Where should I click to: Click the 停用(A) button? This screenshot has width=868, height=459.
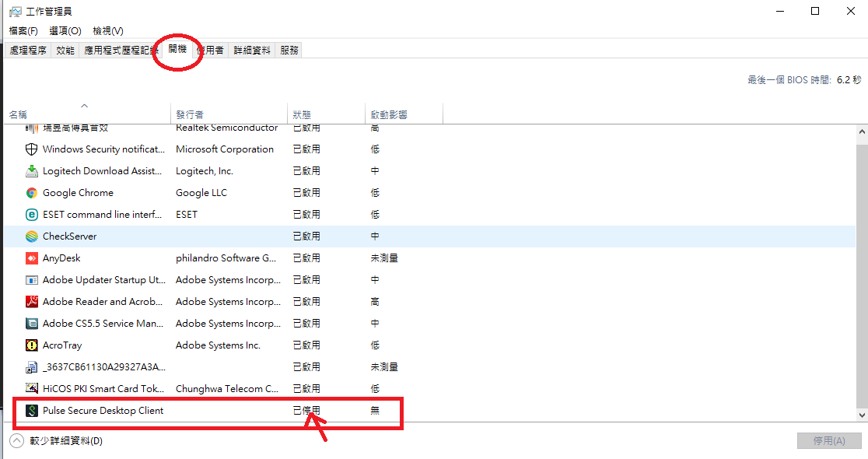coord(828,441)
